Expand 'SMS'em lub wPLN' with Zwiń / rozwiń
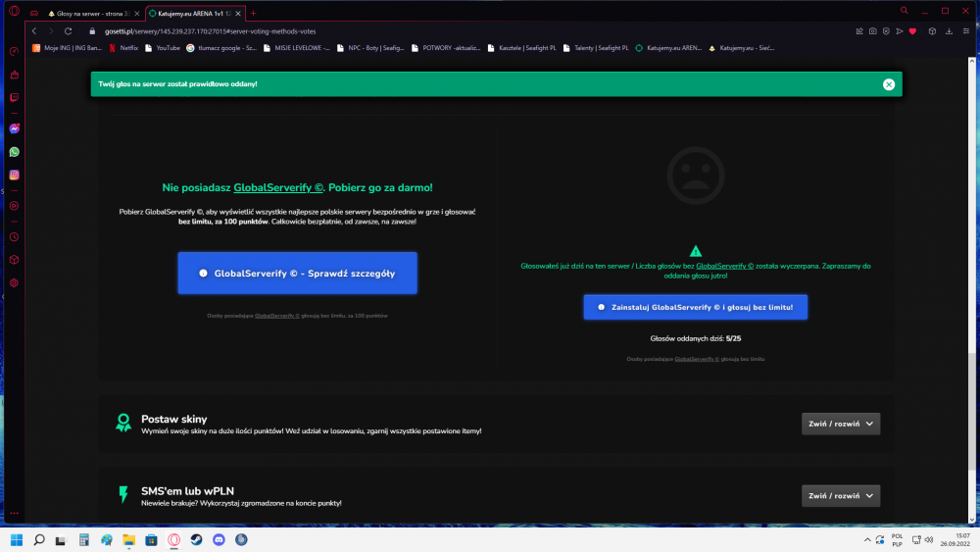 tap(841, 496)
